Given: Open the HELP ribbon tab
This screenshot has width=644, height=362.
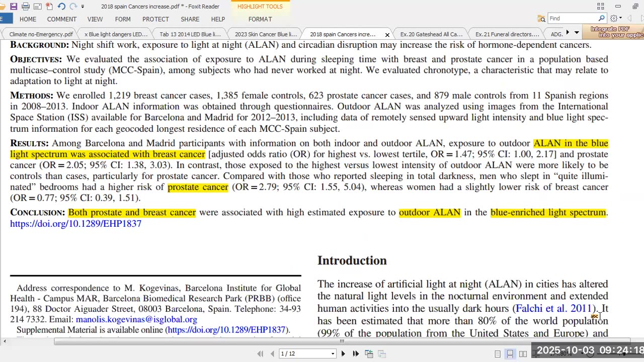Looking at the screenshot, I should [218, 19].
